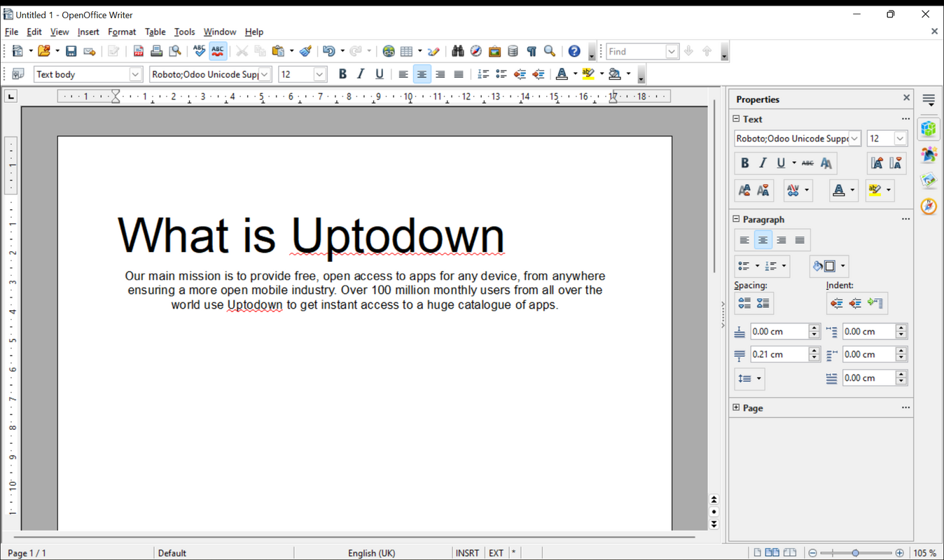
Task: Open paragraph style Text body dropdown
Action: pyautogui.click(x=136, y=74)
